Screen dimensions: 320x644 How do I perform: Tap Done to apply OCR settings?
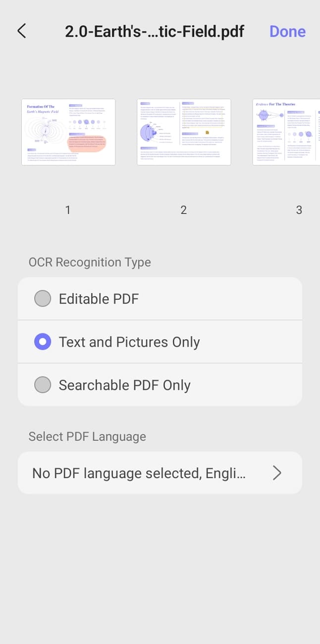pos(287,31)
